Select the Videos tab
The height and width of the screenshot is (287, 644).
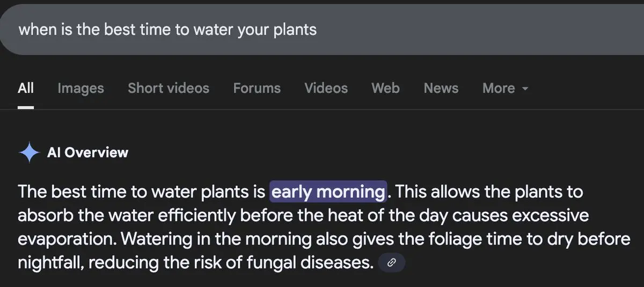326,88
